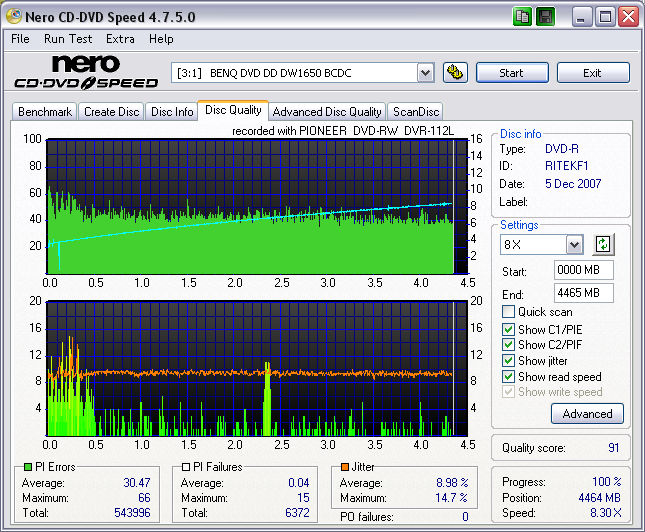Click the Quality score value 91
The width and height of the screenshot is (645, 532).
click(613, 448)
